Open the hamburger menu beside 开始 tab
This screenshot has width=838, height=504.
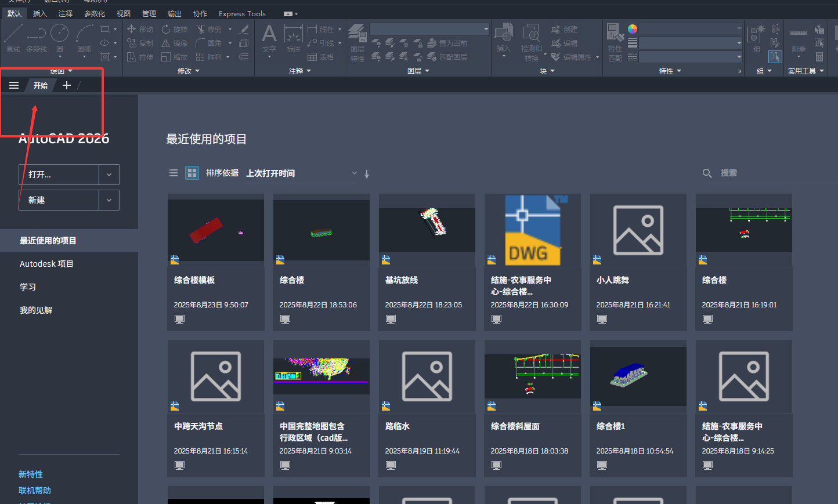14,85
